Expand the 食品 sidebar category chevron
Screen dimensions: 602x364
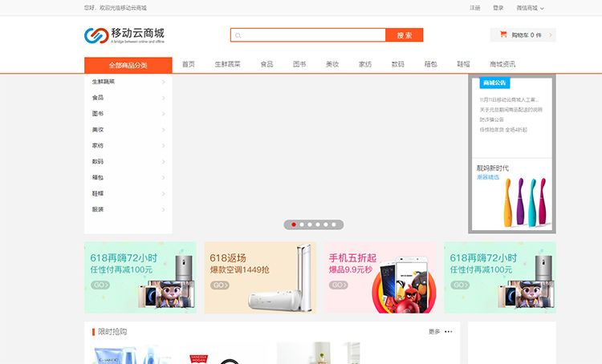point(163,98)
